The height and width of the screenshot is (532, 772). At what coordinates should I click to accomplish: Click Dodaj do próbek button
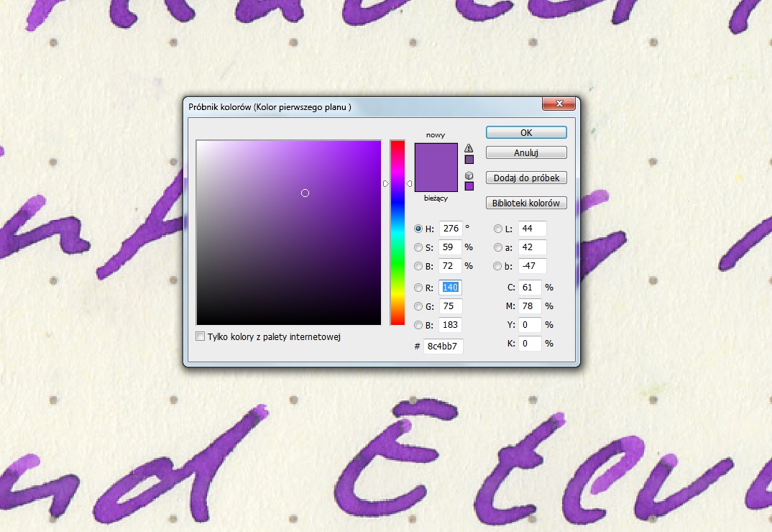pyautogui.click(x=526, y=178)
